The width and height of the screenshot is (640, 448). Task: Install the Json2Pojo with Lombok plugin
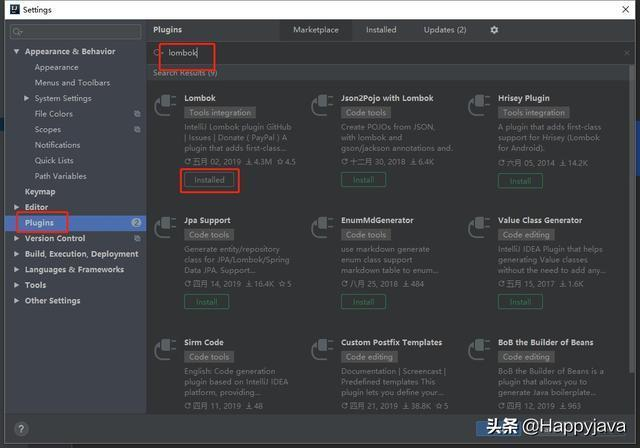click(363, 180)
